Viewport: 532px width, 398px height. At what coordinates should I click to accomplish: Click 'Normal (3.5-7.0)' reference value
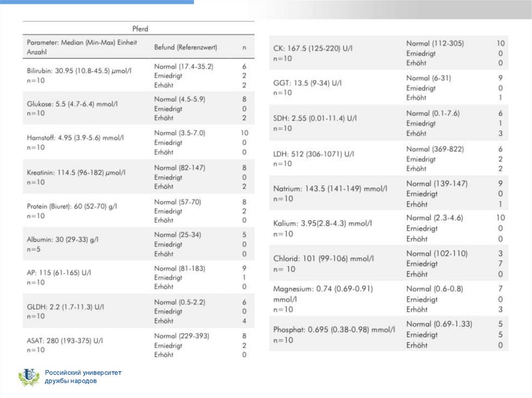click(179, 133)
